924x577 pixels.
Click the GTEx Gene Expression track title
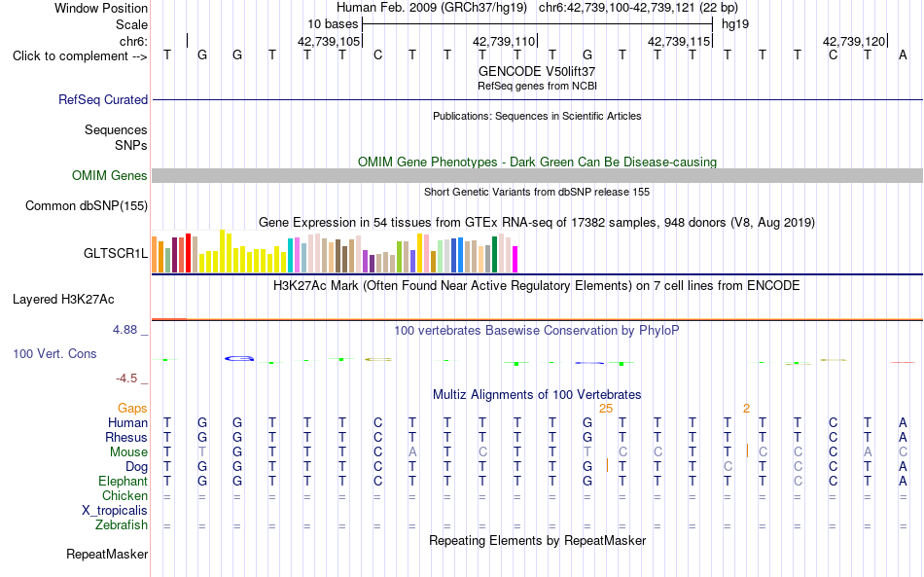537,222
